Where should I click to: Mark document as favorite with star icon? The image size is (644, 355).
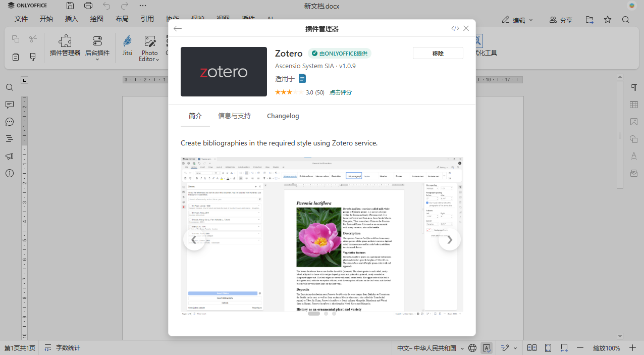click(x=608, y=20)
